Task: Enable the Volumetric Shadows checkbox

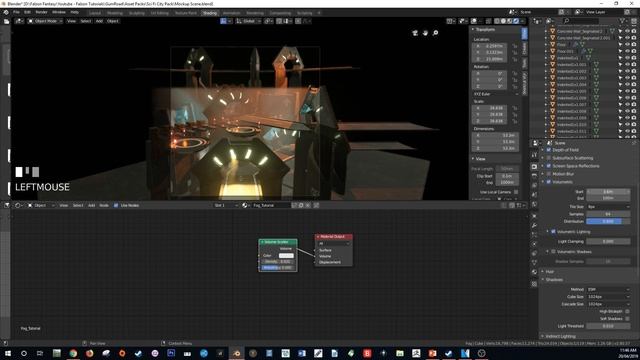Action: click(x=553, y=251)
